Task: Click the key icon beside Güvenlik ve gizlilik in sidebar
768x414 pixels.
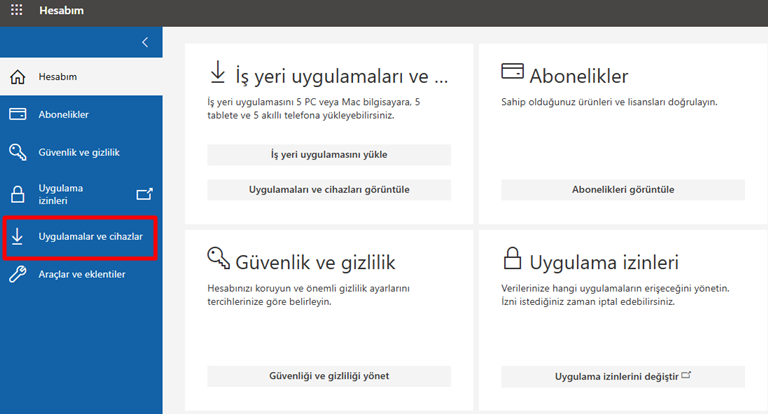Action: (18, 152)
